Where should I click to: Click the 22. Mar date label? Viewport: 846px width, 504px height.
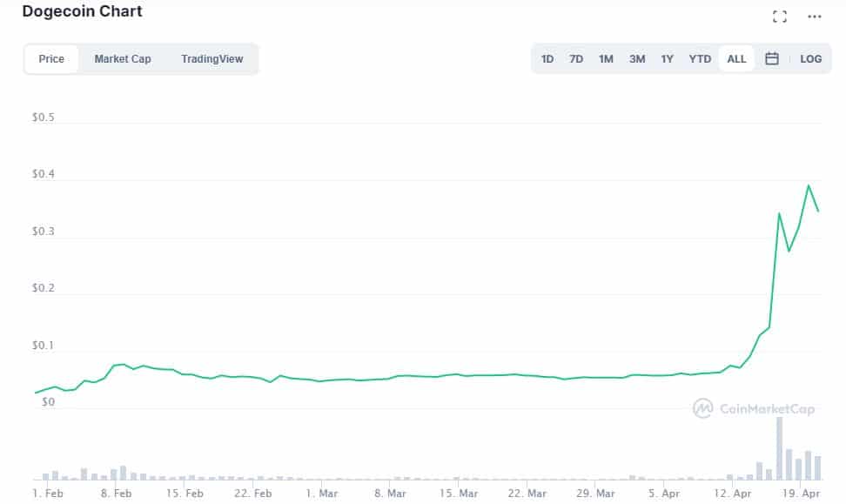[x=527, y=494]
